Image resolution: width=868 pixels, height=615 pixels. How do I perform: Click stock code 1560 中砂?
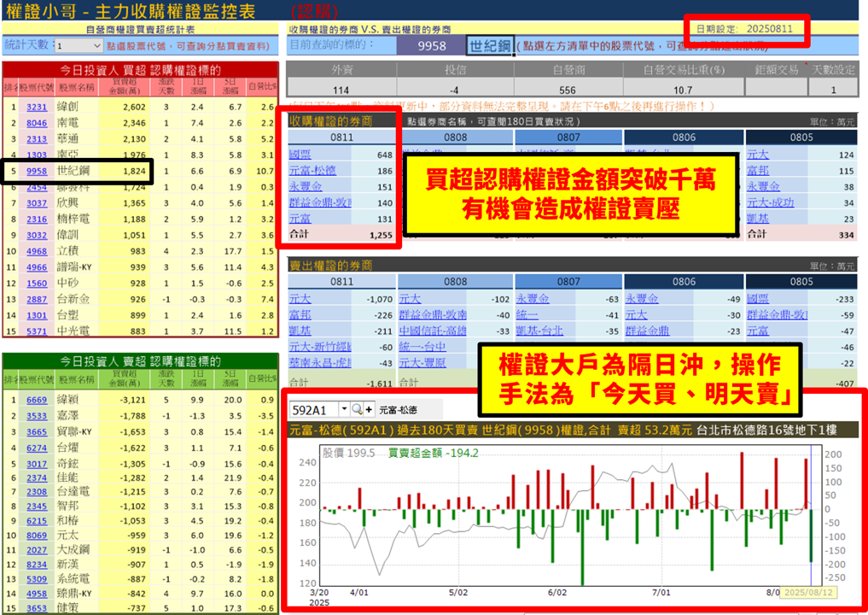point(37,284)
